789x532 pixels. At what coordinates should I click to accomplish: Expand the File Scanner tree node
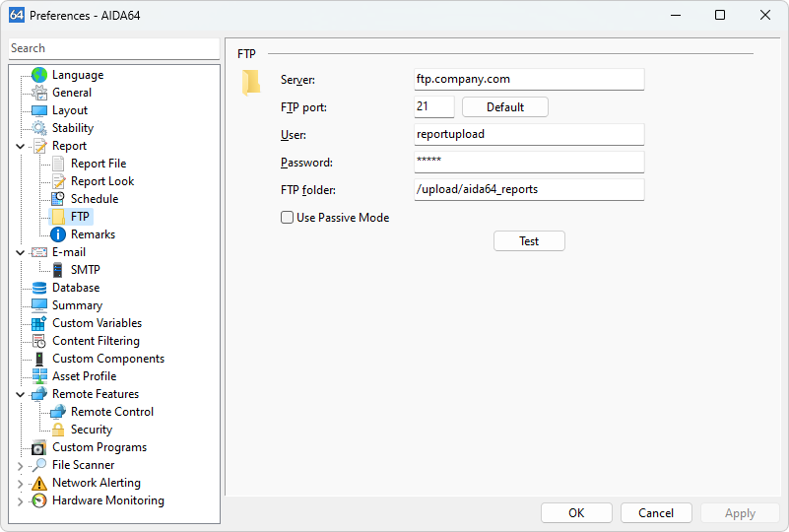coord(21,465)
